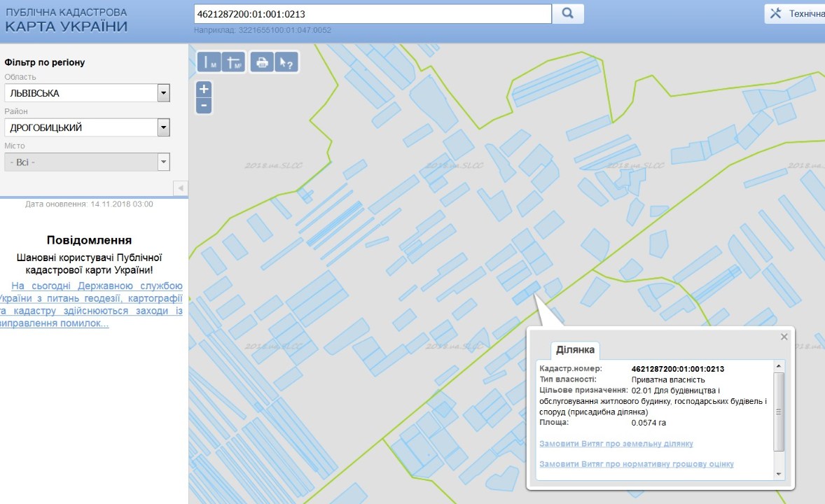Click 'Замовити Витяг про земельну ділянку' link
Image resolution: width=825 pixels, height=504 pixels.
[616, 444]
